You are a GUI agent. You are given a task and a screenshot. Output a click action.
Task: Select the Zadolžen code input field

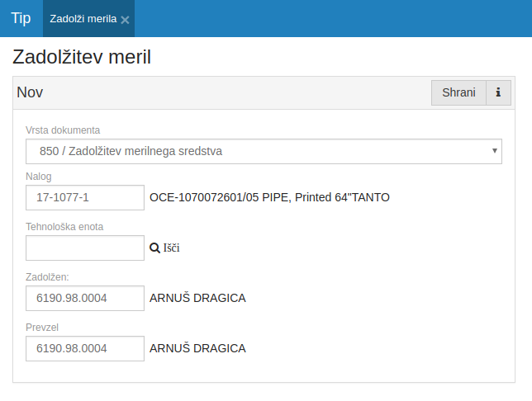(x=85, y=298)
